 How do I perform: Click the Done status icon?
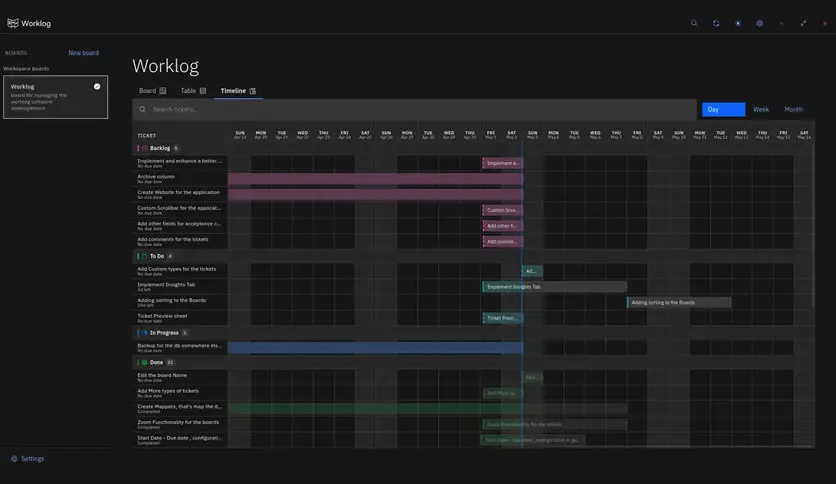point(144,362)
